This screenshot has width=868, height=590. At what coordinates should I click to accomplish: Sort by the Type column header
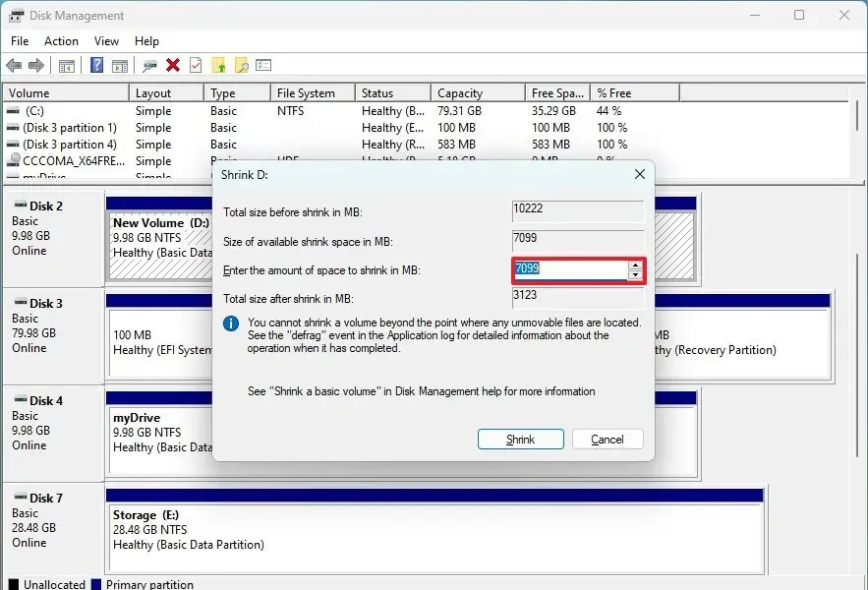tap(237, 93)
